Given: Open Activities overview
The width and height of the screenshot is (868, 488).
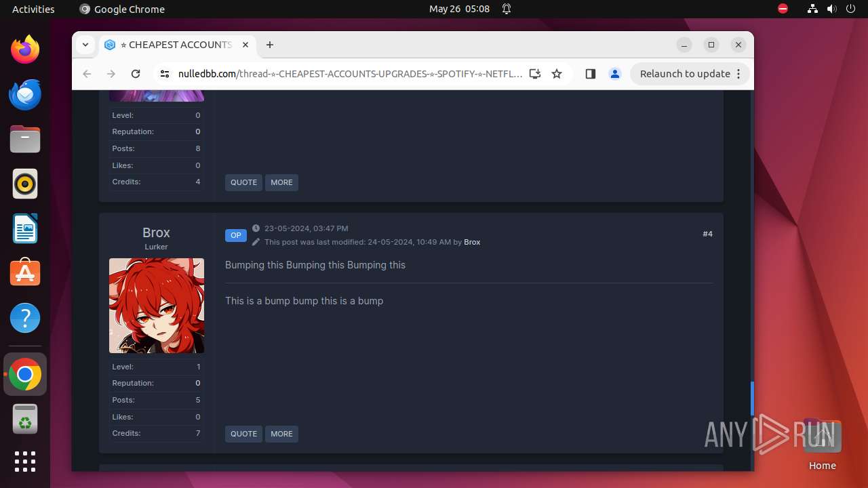Looking at the screenshot, I should [33, 9].
